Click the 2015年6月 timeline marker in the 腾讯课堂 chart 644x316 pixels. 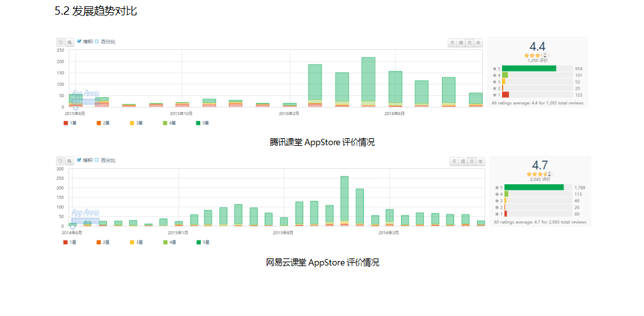click(x=75, y=108)
